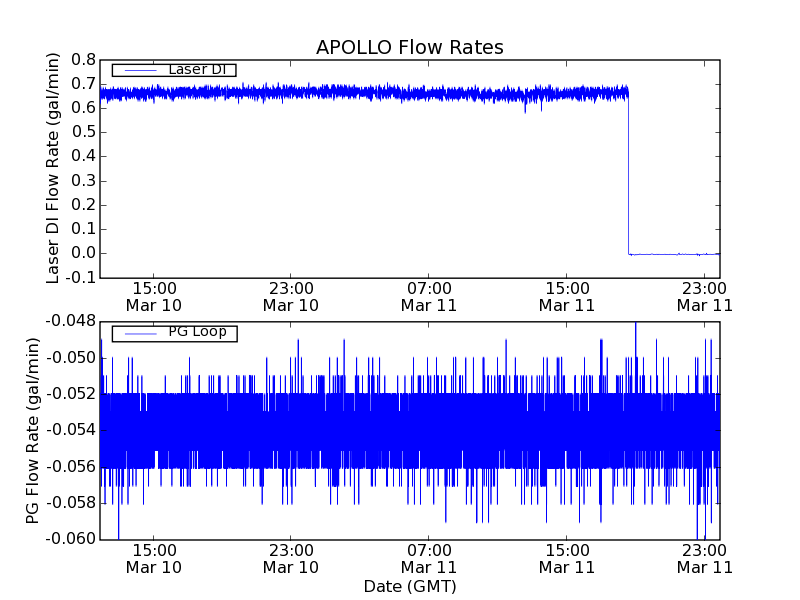Click '23:00 Mar 11' under the Laser DI plot

(x=705, y=297)
